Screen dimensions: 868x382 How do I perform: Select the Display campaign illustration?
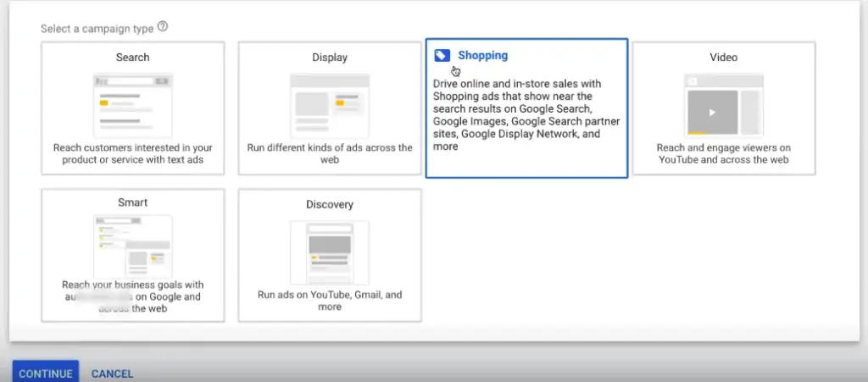click(x=330, y=105)
